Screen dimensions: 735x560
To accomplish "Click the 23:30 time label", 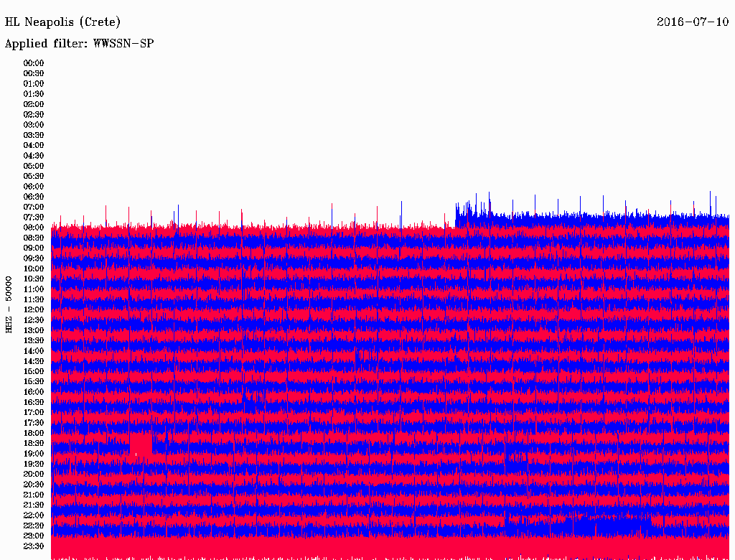I will pyautogui.click(x=34, y=546).
